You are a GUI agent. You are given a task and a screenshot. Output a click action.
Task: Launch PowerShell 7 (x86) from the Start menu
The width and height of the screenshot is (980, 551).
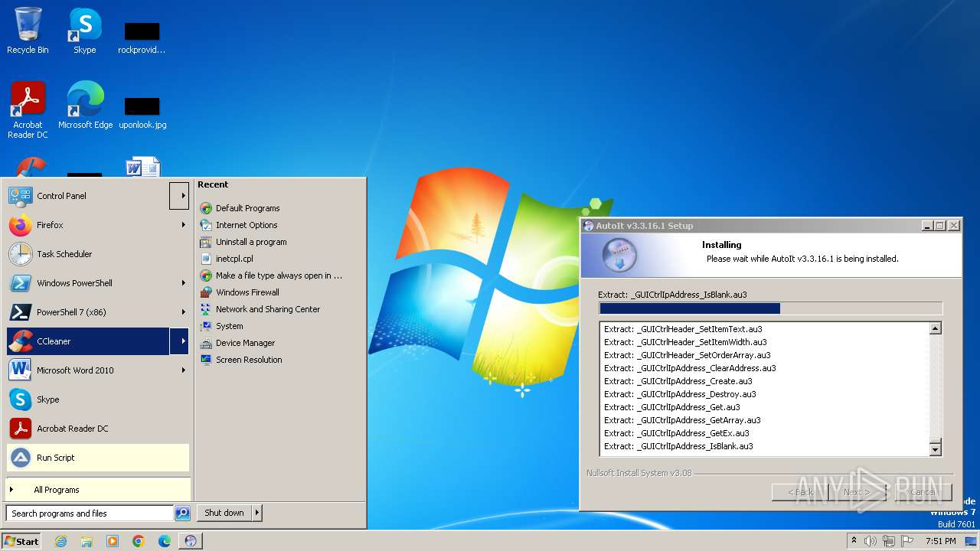[88, 312]
